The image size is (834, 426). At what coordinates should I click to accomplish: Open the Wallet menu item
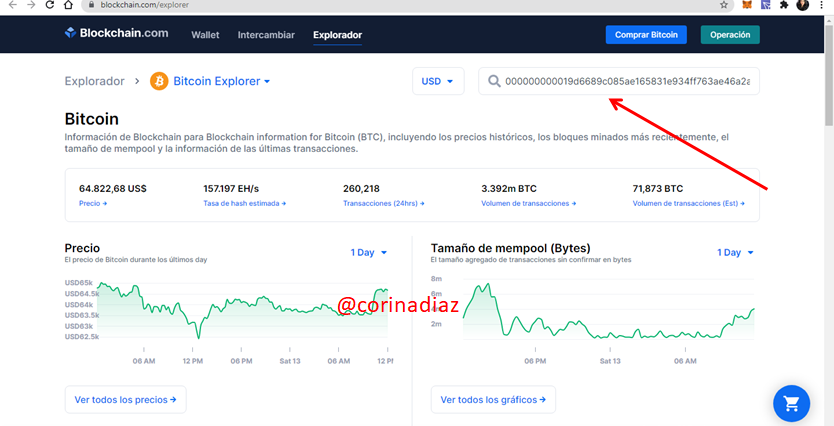[205, 35]
